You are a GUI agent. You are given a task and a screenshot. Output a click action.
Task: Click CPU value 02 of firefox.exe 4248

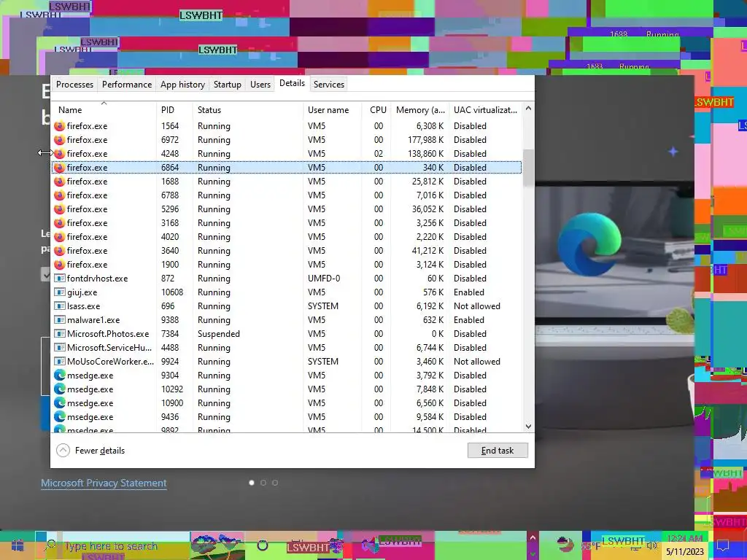(x=379, y=154)
